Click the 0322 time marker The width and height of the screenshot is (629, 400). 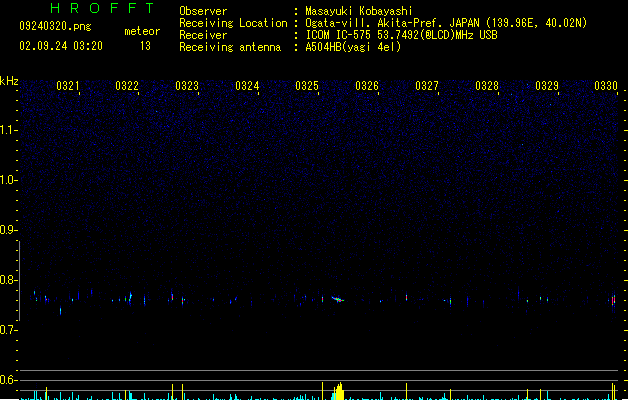click(127, 86)
